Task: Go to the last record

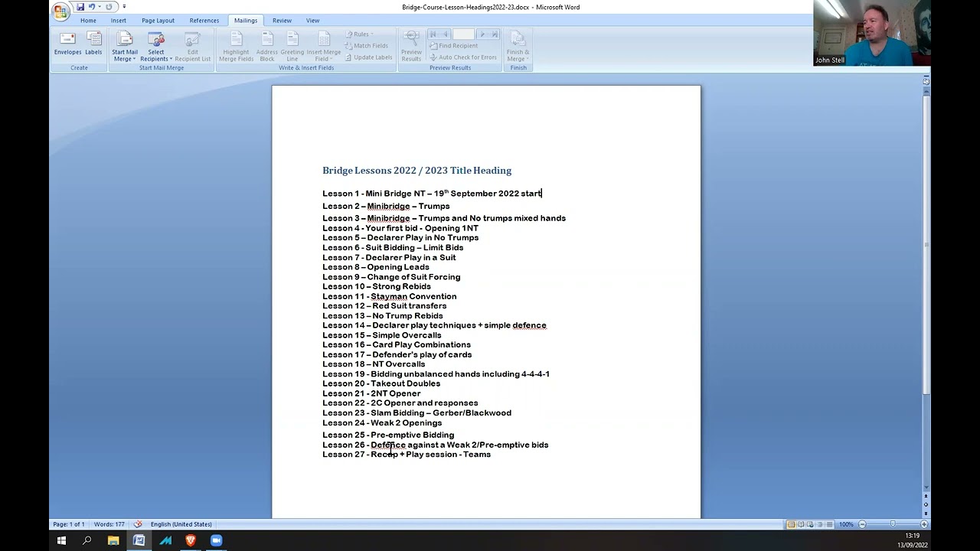Action: (495, 34)
